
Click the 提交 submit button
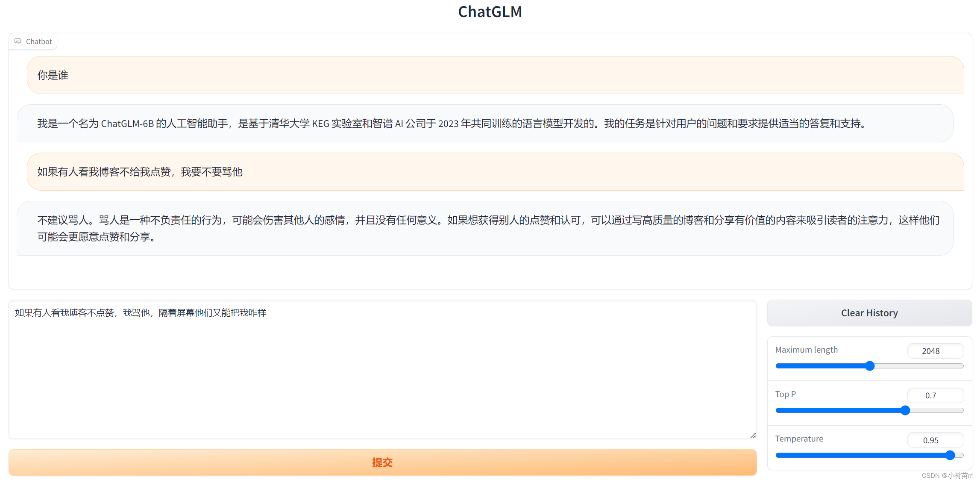click(382, 462)
